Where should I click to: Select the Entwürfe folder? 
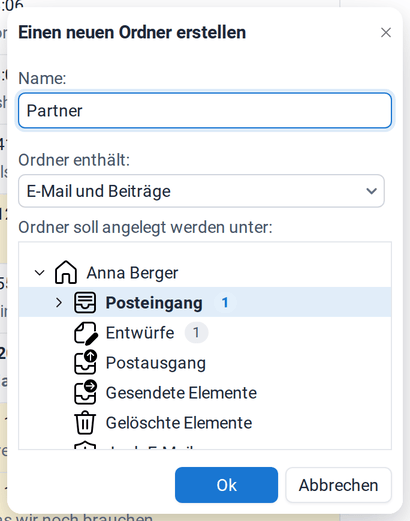pyautogui.click(x=140, y=333)
